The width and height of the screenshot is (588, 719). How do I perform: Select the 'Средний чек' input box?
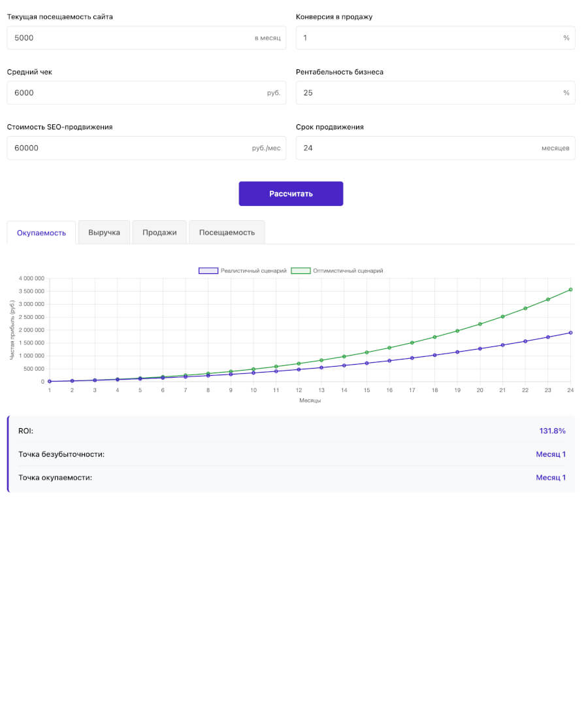131,93
